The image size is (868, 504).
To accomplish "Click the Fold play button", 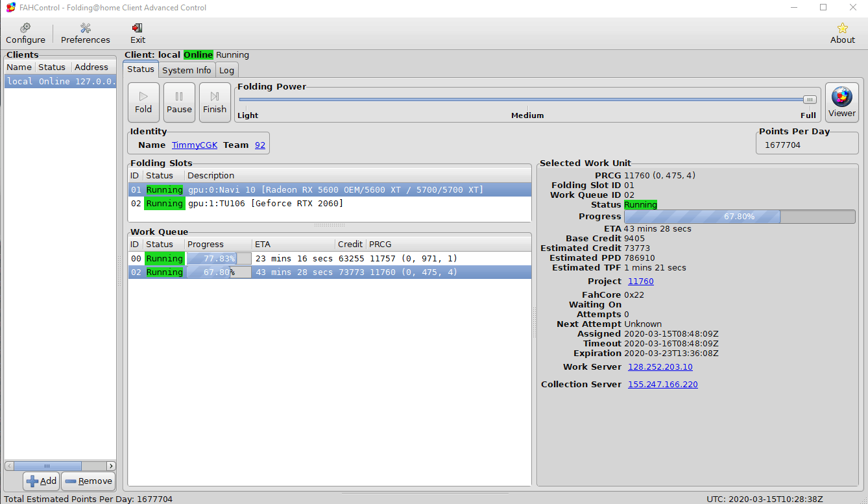I will click(x=143, y=102).
